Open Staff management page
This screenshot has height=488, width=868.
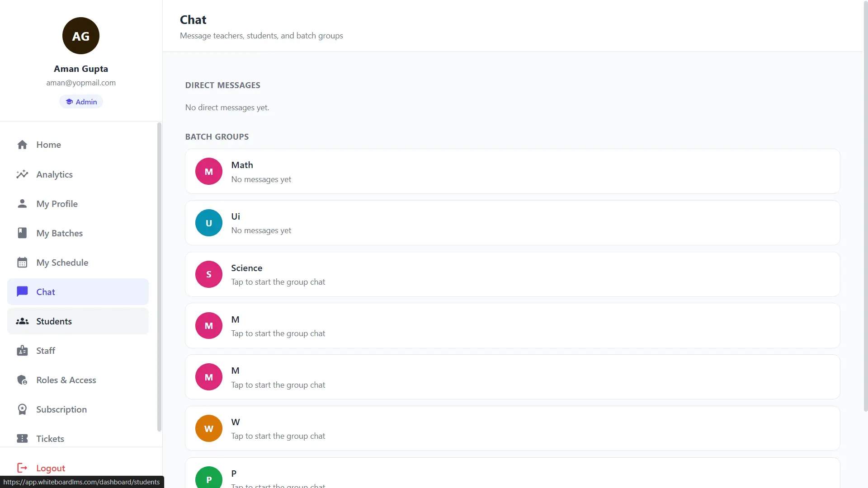(78, 351)
